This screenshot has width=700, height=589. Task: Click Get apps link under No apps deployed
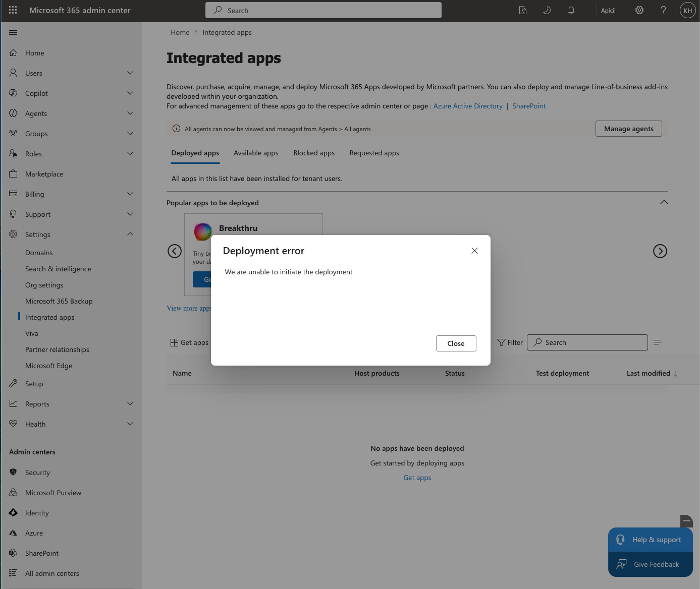click(x=417, y=478)
